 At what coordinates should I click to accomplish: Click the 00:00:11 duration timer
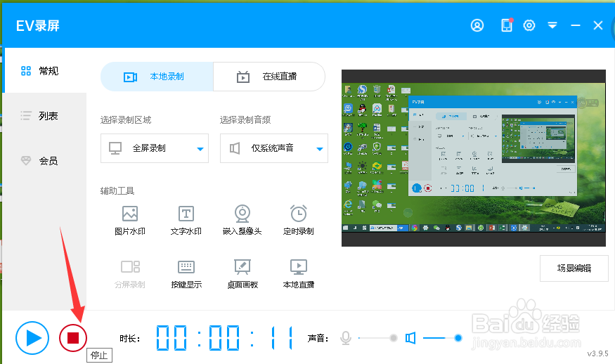click(224, 338)
